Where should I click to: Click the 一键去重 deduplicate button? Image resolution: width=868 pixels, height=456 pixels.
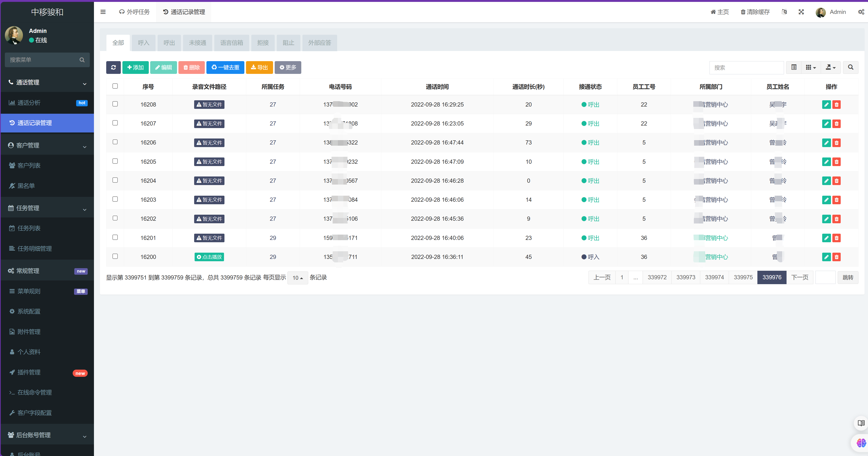225,67
